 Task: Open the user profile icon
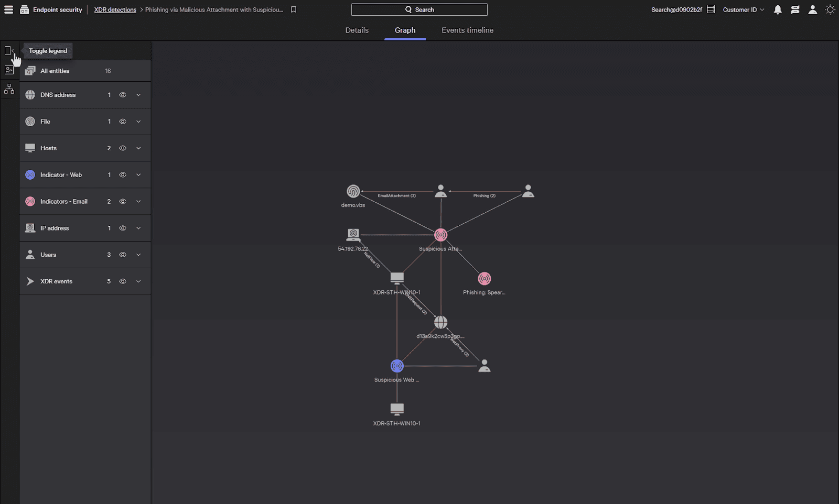812,9
